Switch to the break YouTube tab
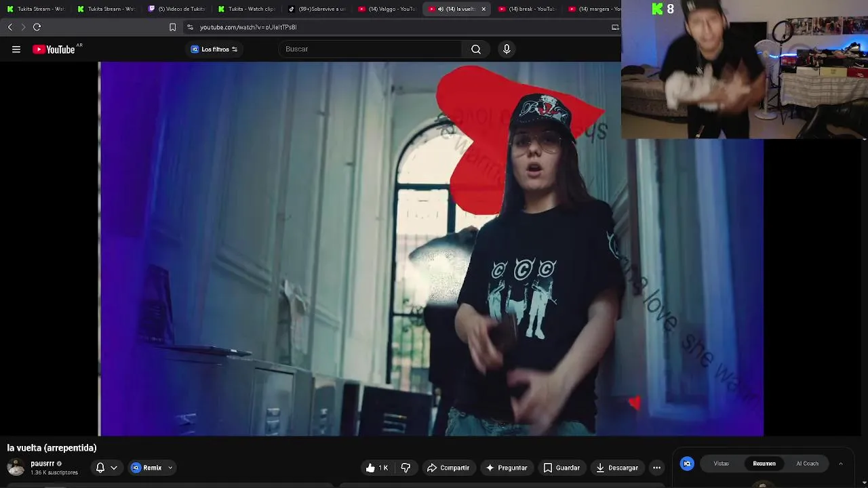This screenshot has height=488, width=868. coord(528,9)
